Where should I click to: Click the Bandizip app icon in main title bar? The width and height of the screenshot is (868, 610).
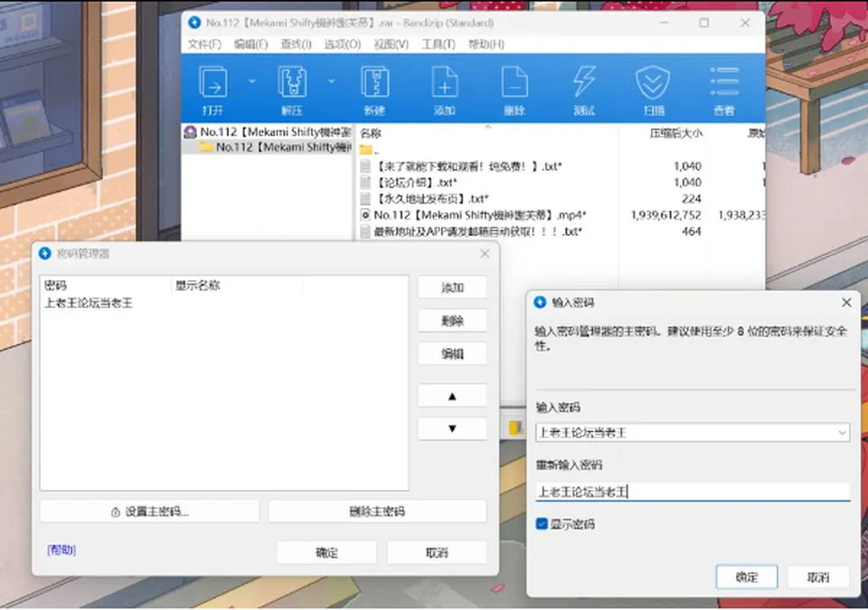tap(194, 23)
